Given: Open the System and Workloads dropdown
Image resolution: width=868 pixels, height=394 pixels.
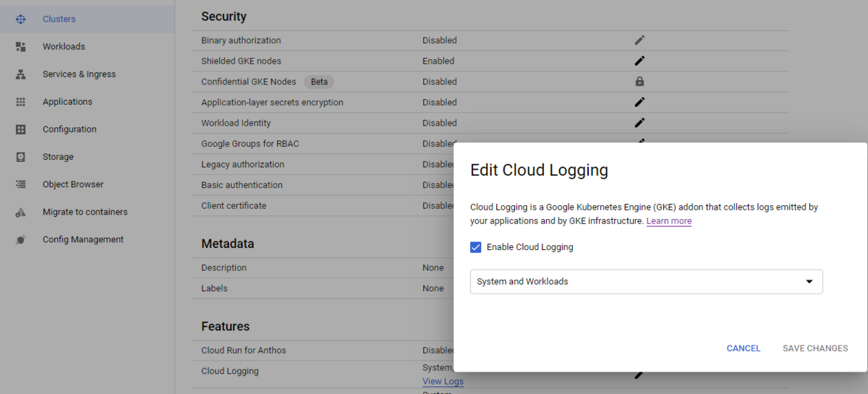Looking at the screenshot, I should click(x=647, y=281).
